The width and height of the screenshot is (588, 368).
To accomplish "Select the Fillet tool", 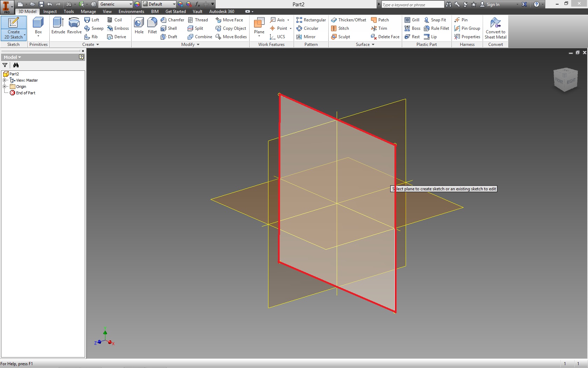I will coord(152,26).
